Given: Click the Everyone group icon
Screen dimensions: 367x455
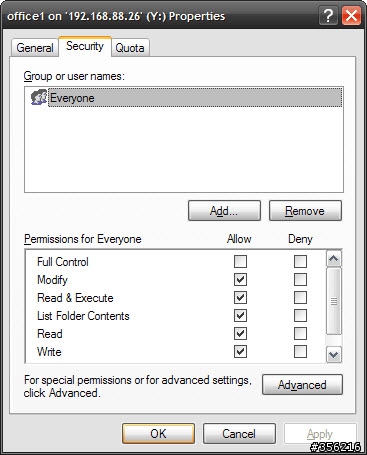Looking at the screenshot, I should coord(39,97).
